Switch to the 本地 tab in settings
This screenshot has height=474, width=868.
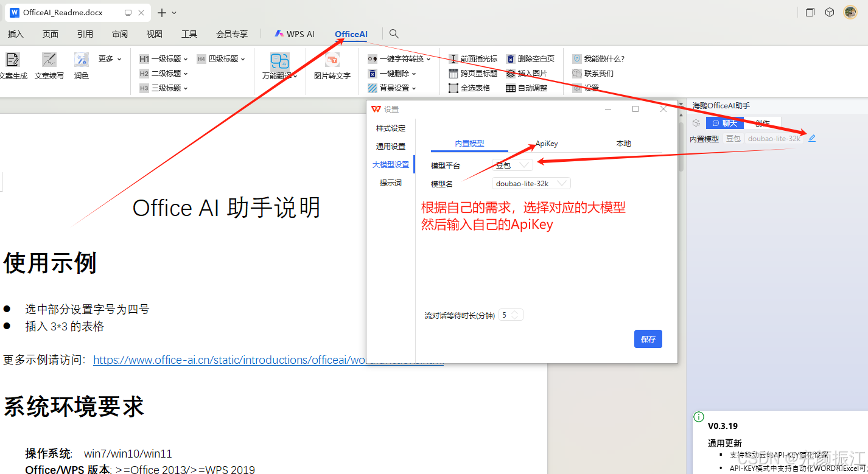tap(624, 144)
